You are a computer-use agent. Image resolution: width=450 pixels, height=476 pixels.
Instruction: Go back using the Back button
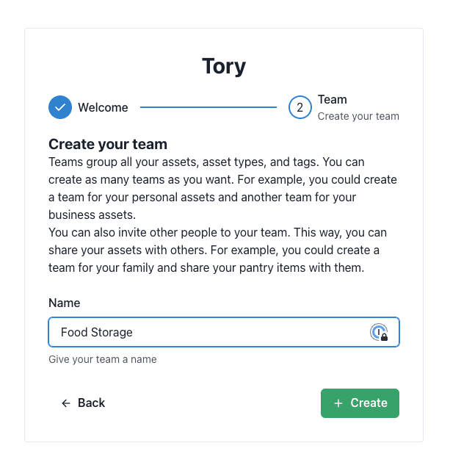pyautogui.click(x=83, y=403)
